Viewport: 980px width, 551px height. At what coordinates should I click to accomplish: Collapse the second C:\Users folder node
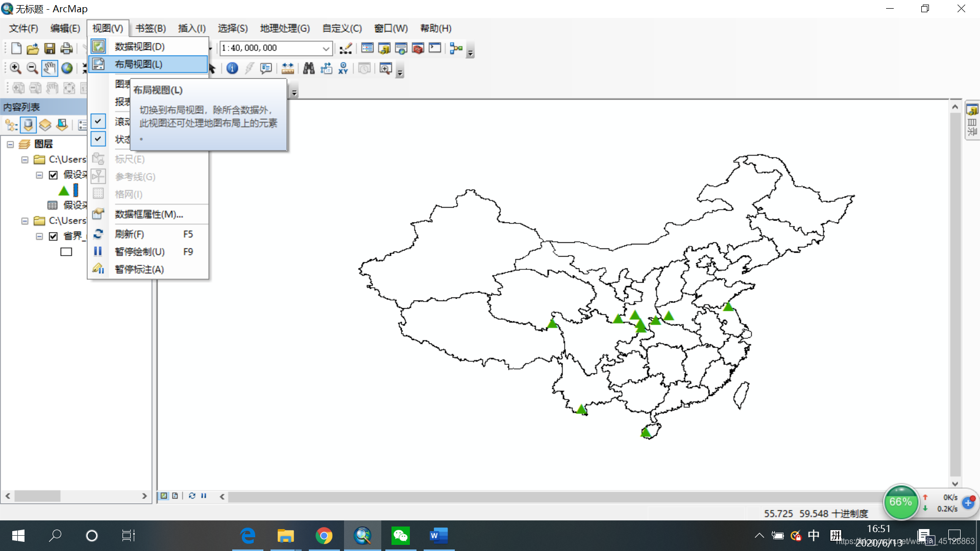tap(24, 221)
